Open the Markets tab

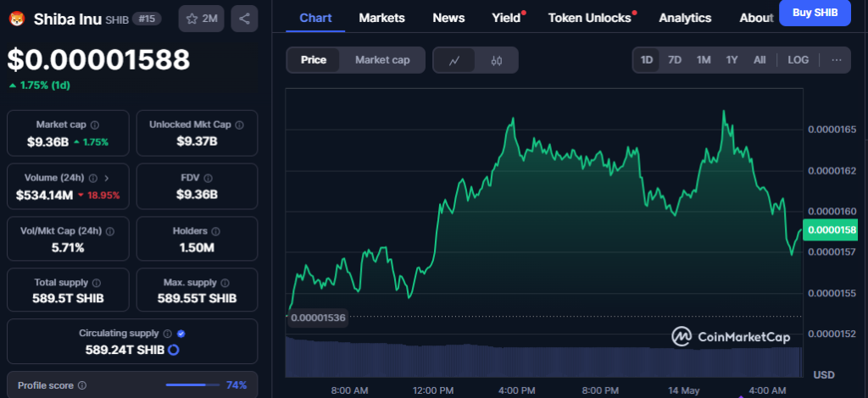click(382, 18)
